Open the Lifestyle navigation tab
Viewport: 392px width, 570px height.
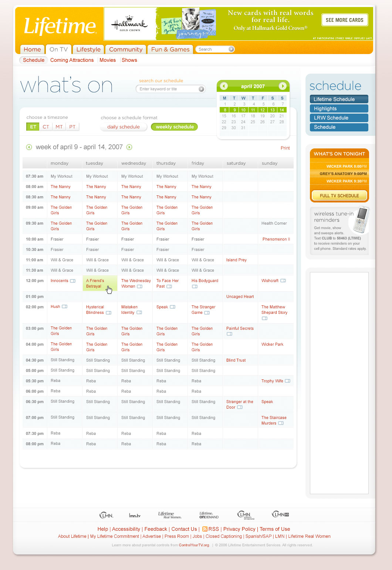coord(88,50)
